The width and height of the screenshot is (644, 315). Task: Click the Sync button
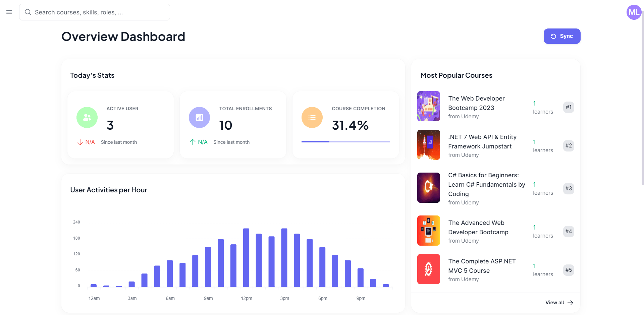[x=562, y=36]
